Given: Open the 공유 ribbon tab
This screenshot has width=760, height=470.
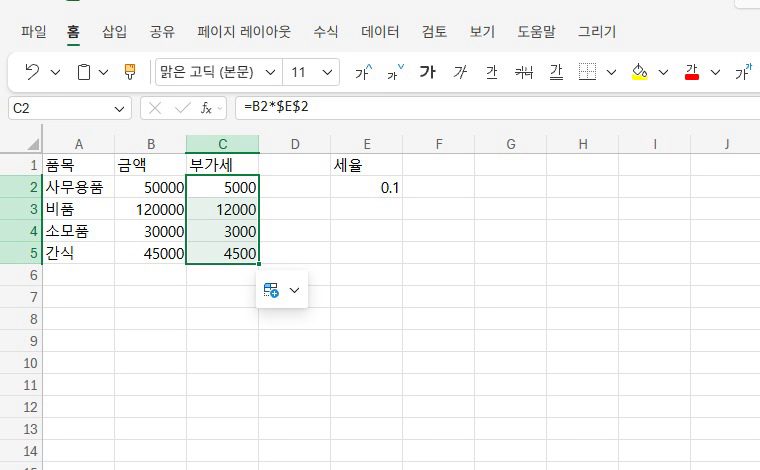Looking at the screenshot, I should tap(162, 32).
